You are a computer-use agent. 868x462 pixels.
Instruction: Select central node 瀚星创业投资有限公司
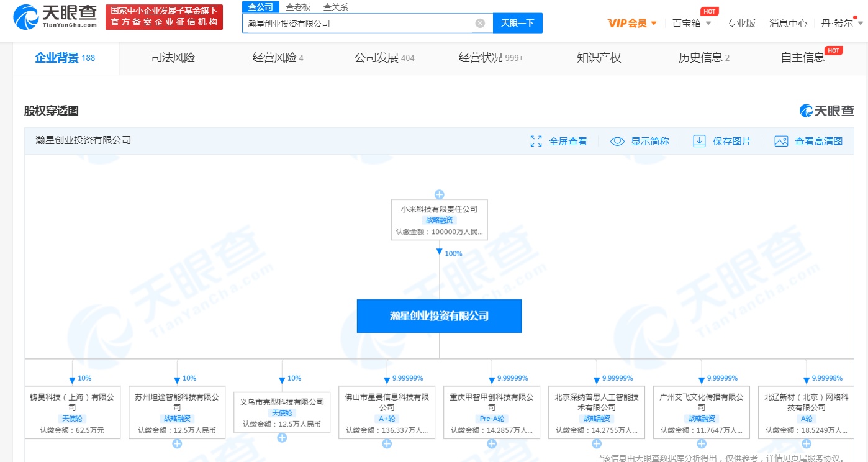pyautogui.click(x=439, y=316)
